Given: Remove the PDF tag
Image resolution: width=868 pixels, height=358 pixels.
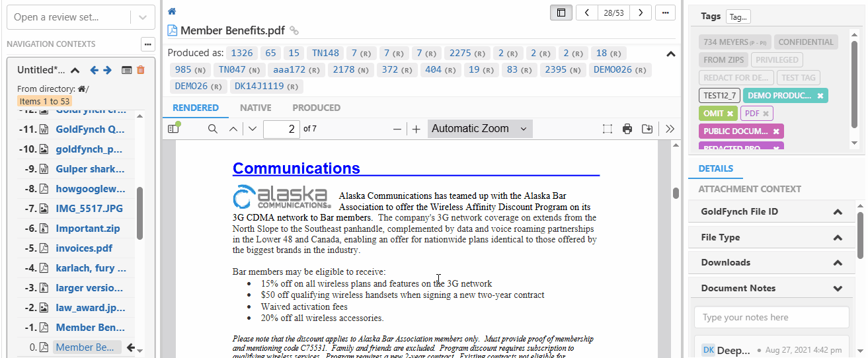Looking at the screenshot, I should point(766,114).
